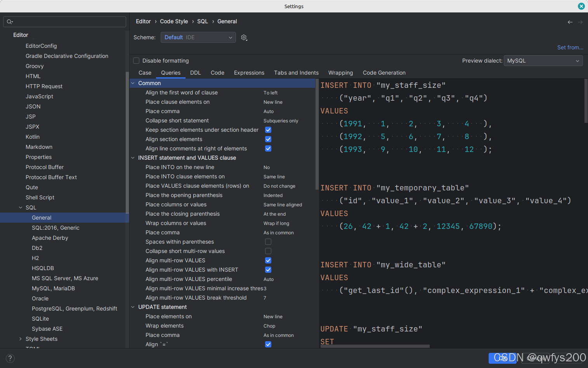Screen dimensions: 588x368
Task: Change Wrap elements value Chop
Action: (269, 326)
